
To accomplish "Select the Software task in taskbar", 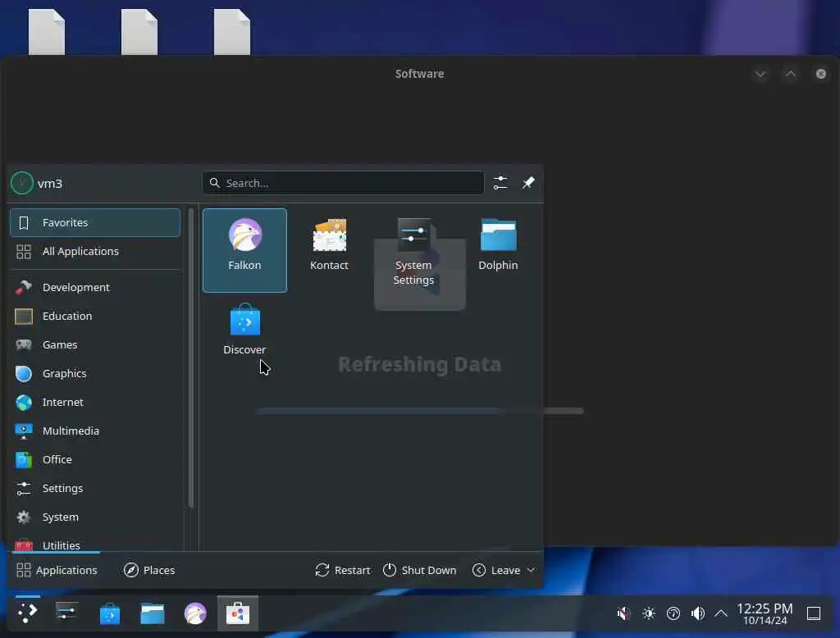I will [x=238, y=613].
